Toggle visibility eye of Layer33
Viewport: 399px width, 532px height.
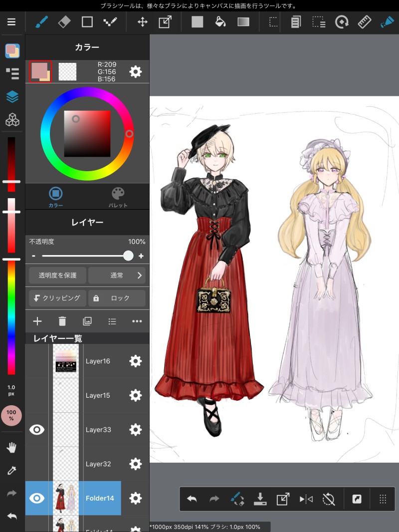pyautogui.click(x=37, y=430)
